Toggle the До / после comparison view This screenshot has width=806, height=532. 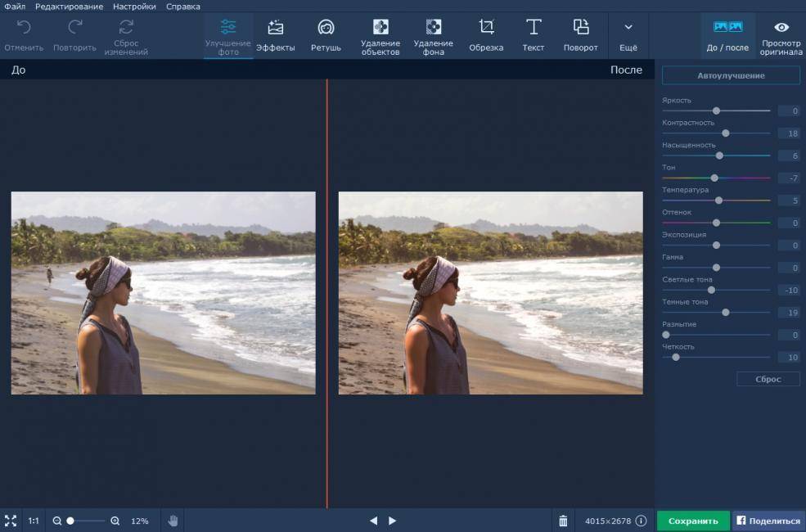point(727,36)
